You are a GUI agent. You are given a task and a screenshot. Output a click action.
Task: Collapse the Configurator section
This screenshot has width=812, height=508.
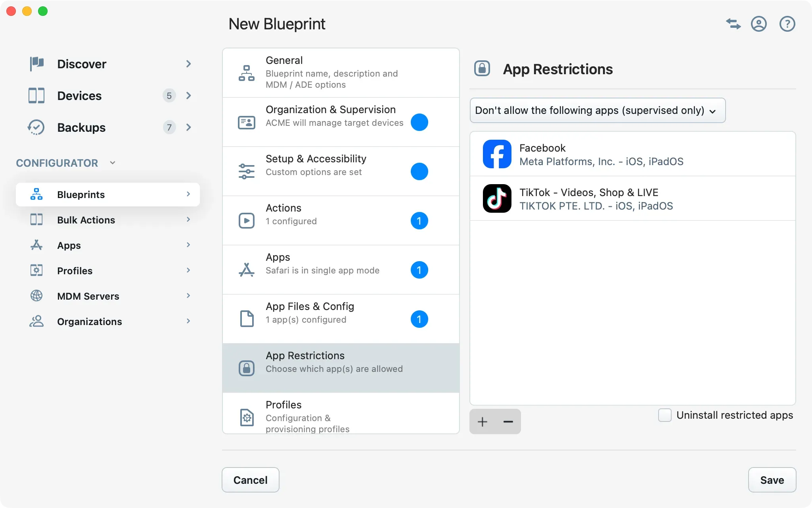(112, 162)
